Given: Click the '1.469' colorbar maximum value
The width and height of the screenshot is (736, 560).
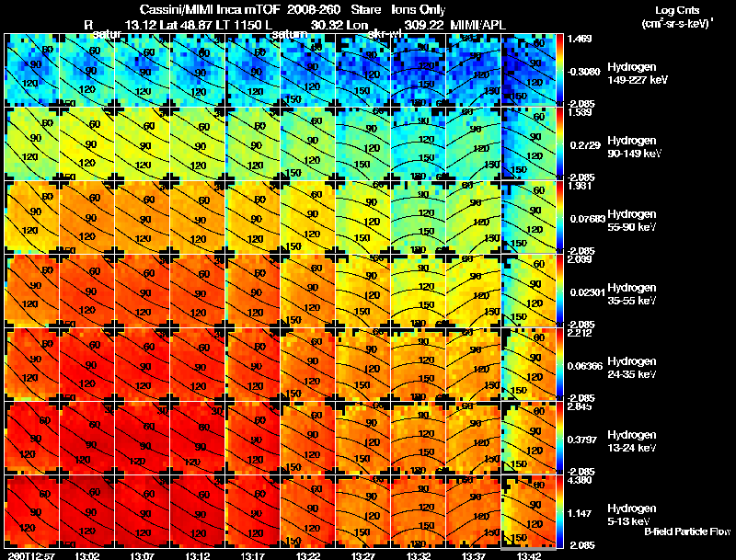Looking at the screenshot, I should click(x=580, y=39).
